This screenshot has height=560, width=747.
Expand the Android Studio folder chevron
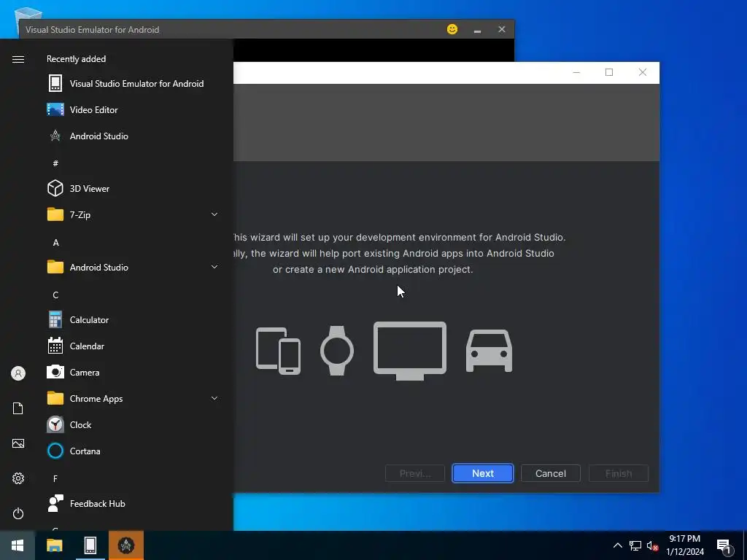click(214, 267)
